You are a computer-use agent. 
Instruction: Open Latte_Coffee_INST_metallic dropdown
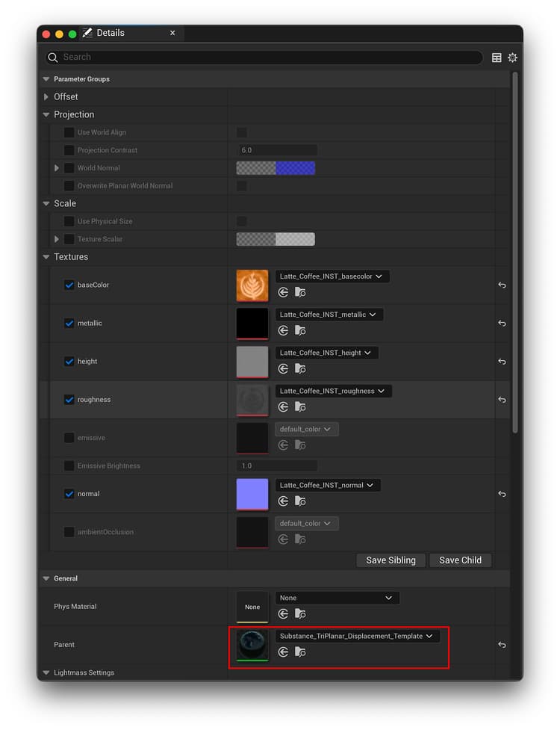[329, 315]
